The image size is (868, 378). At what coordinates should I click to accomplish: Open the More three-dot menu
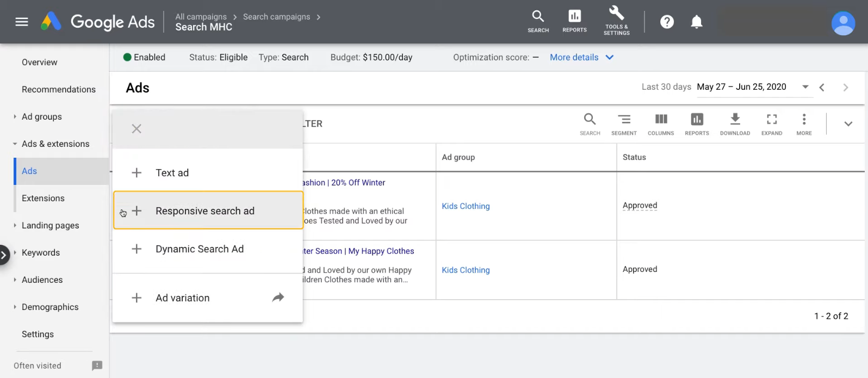804,123
